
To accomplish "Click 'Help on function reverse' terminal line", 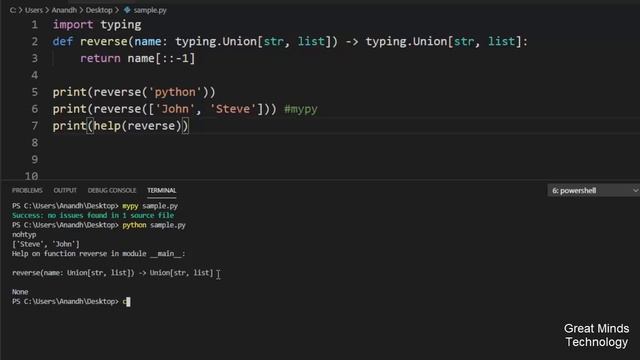I will tap(98, 253).
